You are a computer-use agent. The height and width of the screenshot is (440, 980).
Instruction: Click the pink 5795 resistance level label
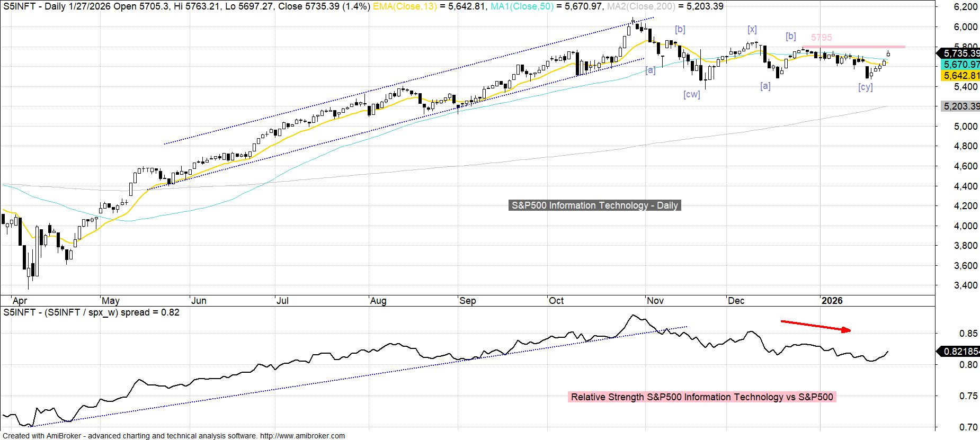pos(821,38)
